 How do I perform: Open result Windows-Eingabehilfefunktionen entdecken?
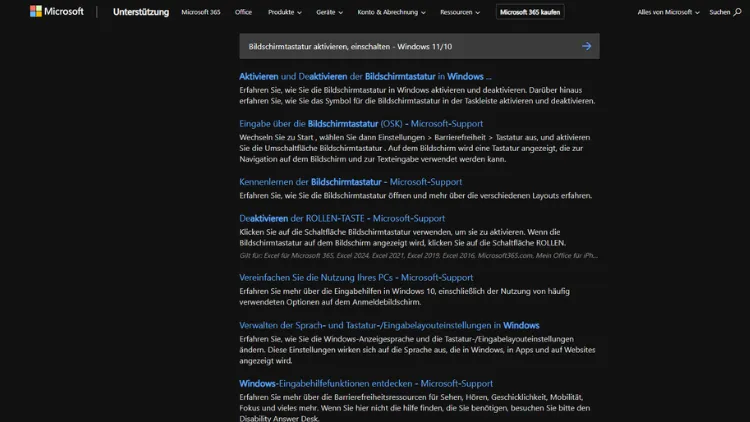(366, 383)
